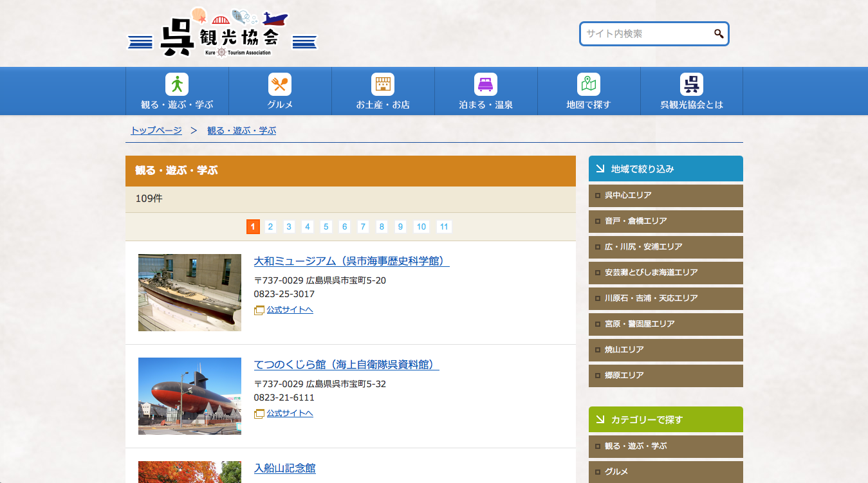Screen dimensions: 868x483
Task: Go to results page 10
Action: [x=421, y=226]
